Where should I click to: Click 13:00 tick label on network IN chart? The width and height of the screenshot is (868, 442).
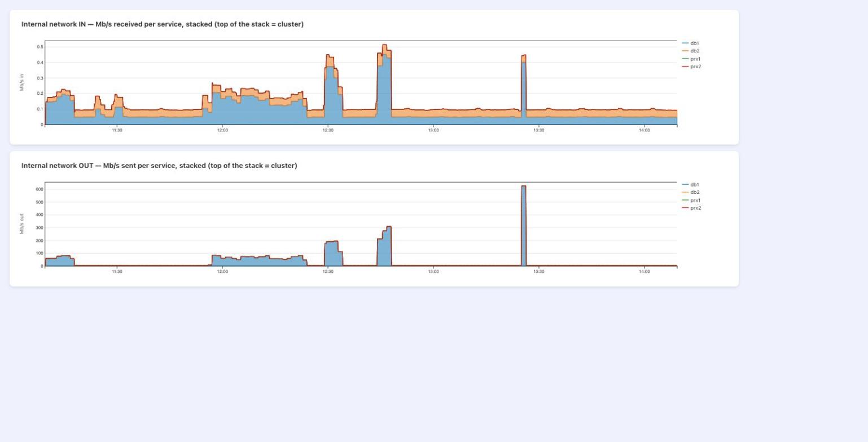pyautogui.click(x=433, y=130)
